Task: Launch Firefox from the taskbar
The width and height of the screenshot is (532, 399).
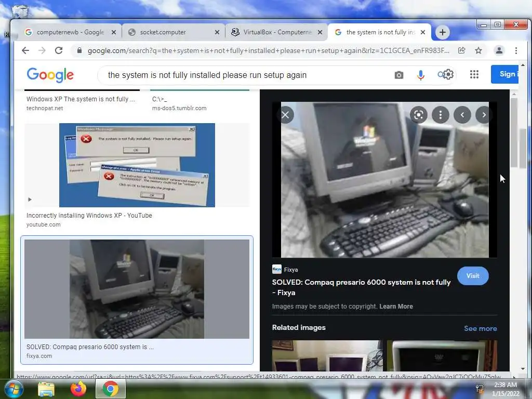Action: 78,389
